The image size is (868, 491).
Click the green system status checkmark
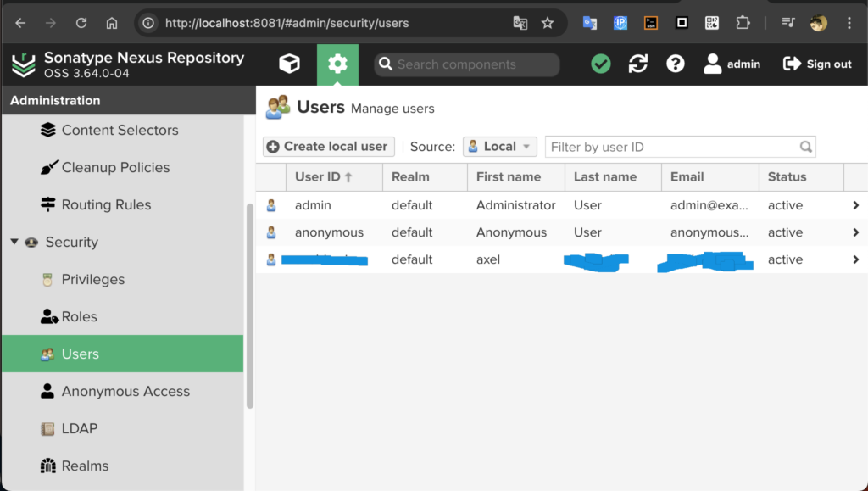point(601,64)
